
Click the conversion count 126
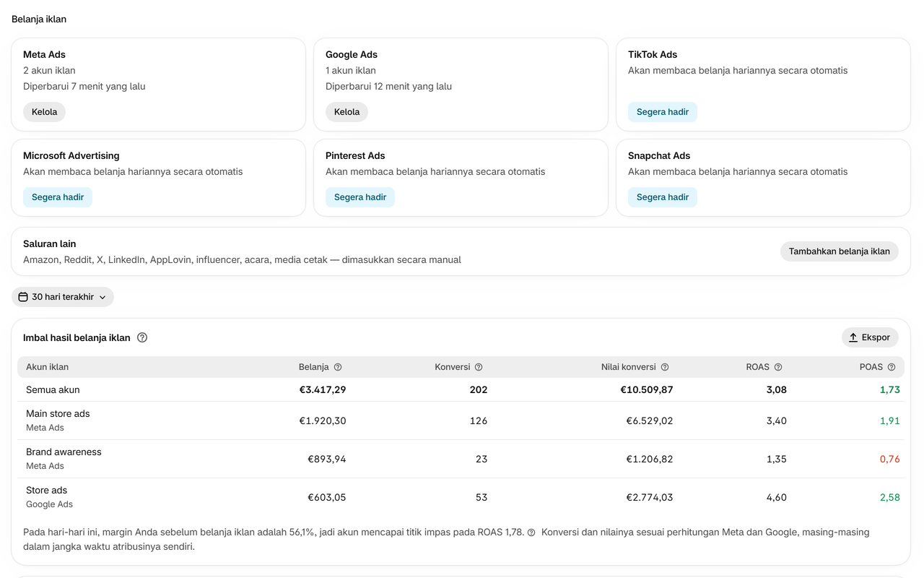479,420
